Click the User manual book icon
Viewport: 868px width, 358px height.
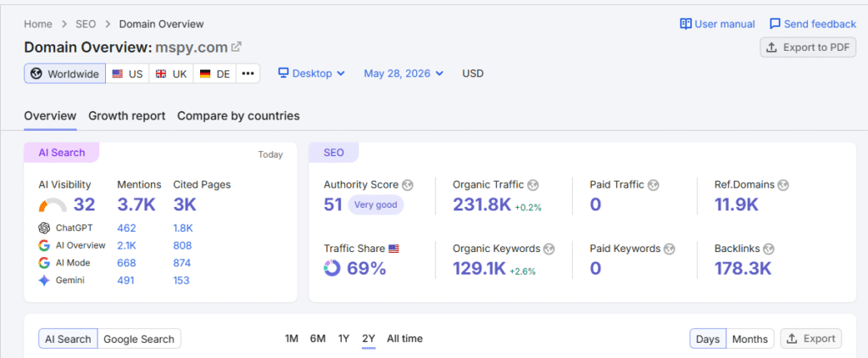tap(685, 24)
